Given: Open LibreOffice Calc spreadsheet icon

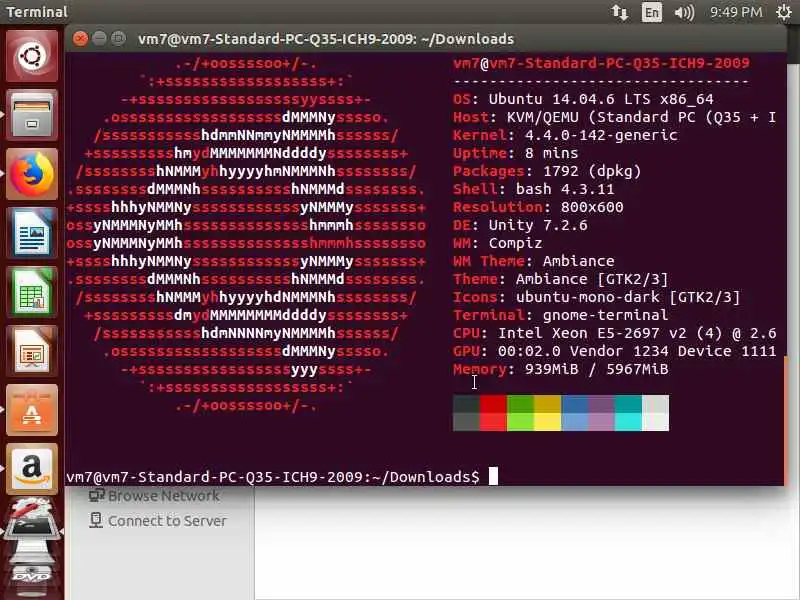Looking at the screenshot, I should click(32, 292).
